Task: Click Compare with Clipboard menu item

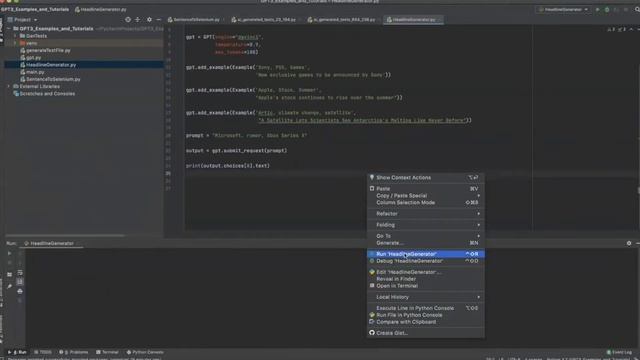Action: pos(426,322)
